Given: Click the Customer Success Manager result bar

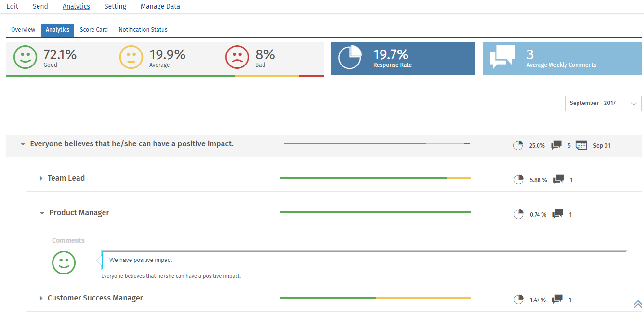Looking at the screenshot, I should tap(376, 298).
